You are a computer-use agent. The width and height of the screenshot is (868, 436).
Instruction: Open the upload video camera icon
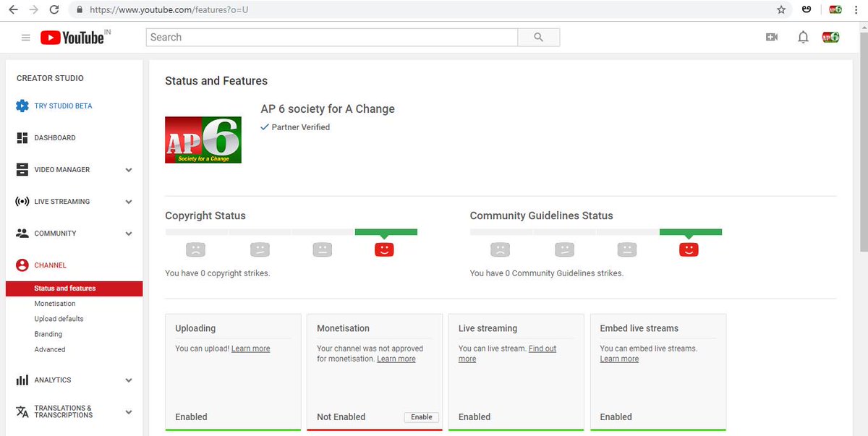click(772, 38)
